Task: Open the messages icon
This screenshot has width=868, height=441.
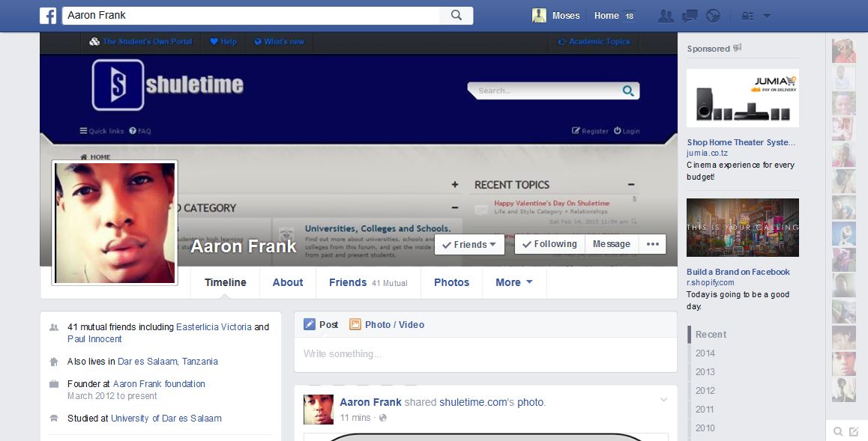Action: (690, 16)
